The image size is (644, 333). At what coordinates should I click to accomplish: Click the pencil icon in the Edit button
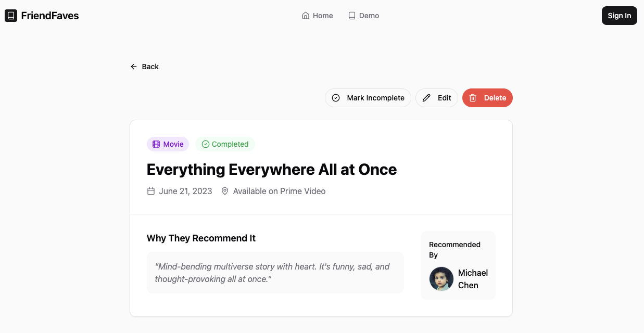(426, 98)
